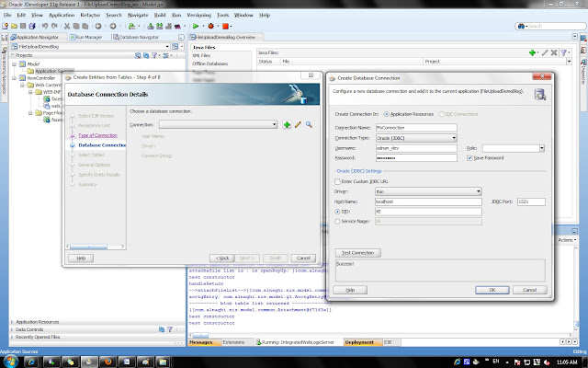The height and width of the screenshot is (368, 588).
Task: Click the Make project toolbar icon
Action: click(151, 26)
